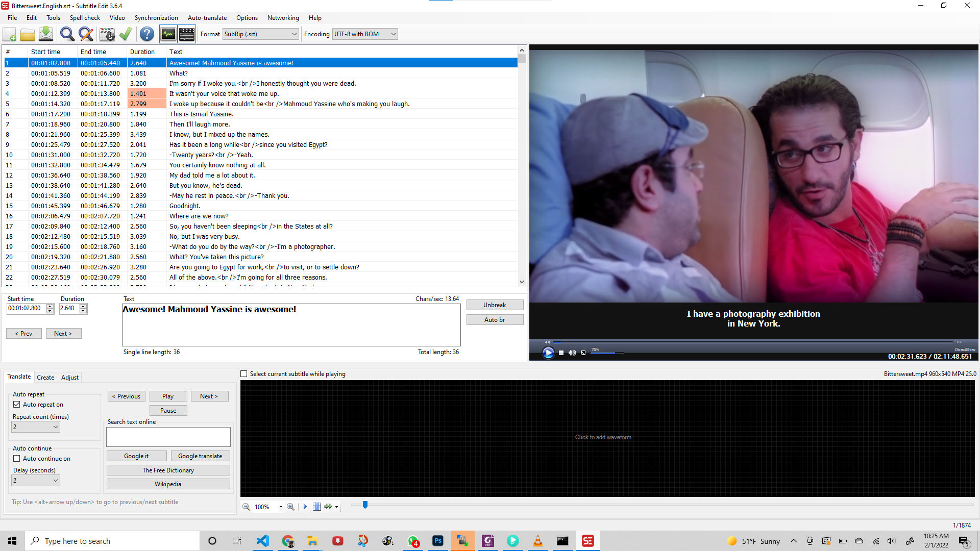
Task: Stop video playback
Action: coord(561,353)
